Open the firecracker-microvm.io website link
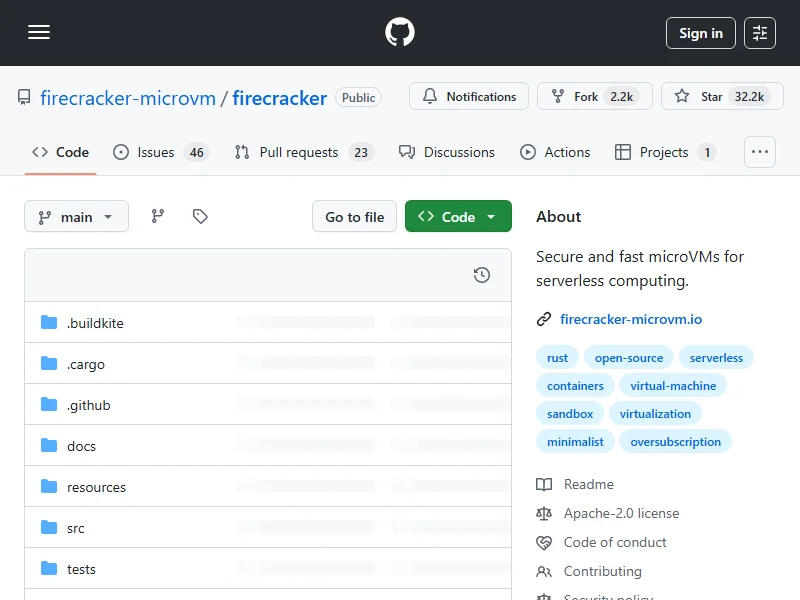The height and width of the screenshot is (600, 800). coord(630,319)
